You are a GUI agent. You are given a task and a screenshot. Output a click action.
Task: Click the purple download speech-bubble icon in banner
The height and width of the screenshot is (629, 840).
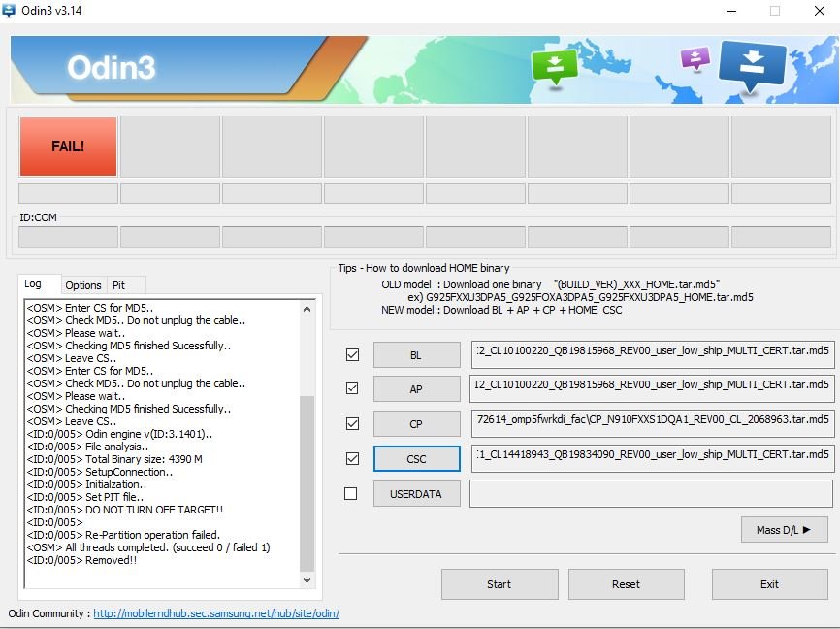[x=695, y=58]
